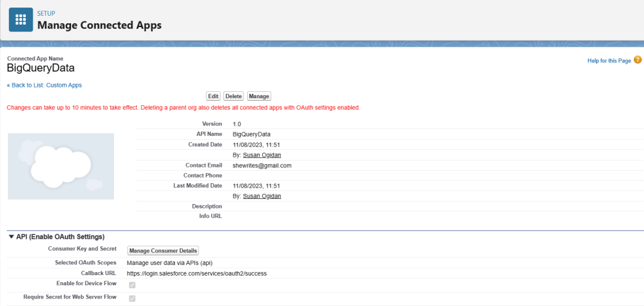Open the orange help question mark icon

click(638, 60)
